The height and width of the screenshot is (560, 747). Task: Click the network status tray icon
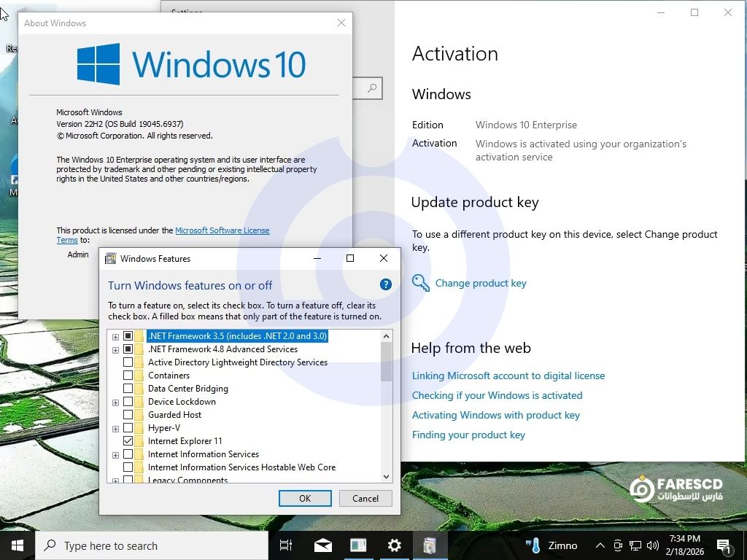[x=635, y=545]
